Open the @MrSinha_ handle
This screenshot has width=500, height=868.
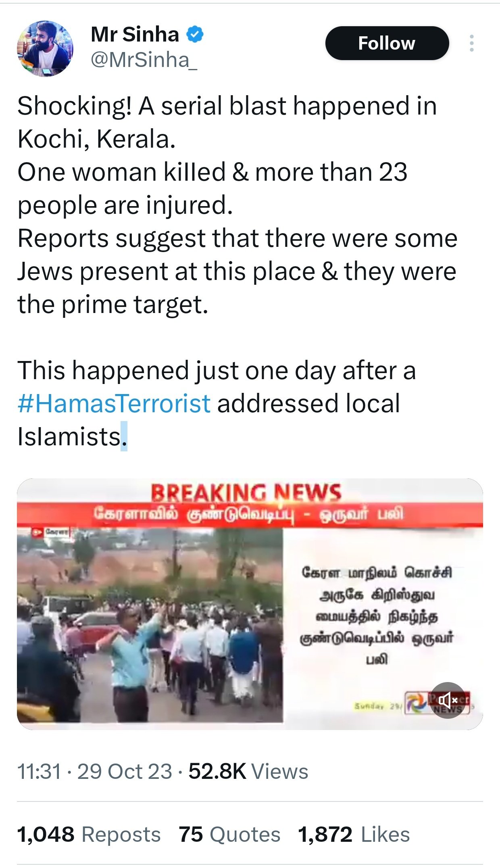pyautogui.click(x=144, y=60)
